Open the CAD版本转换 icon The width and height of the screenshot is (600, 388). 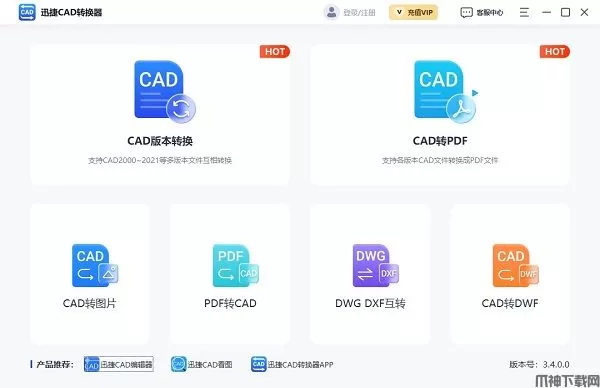165,92
